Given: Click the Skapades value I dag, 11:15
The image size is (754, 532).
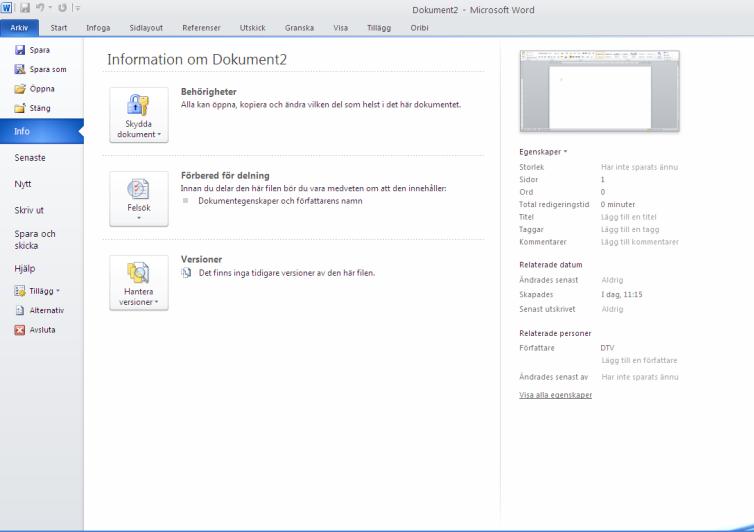Looking at the screenshot, I should (621, 295).
